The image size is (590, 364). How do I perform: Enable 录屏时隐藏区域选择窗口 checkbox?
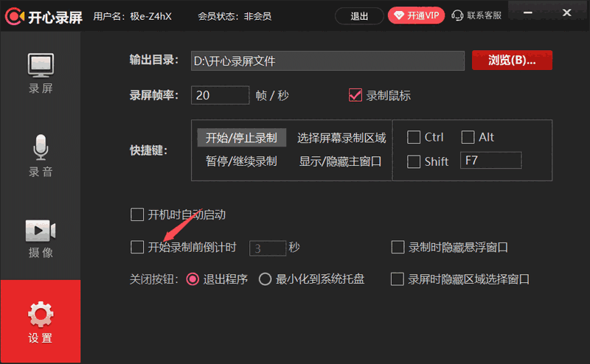tap(398, 279)
